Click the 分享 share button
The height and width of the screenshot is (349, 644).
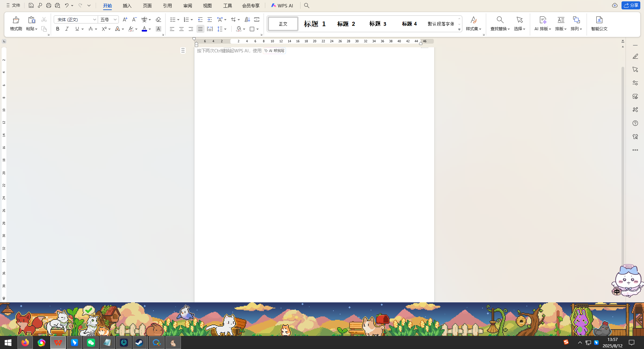[631, 5]
